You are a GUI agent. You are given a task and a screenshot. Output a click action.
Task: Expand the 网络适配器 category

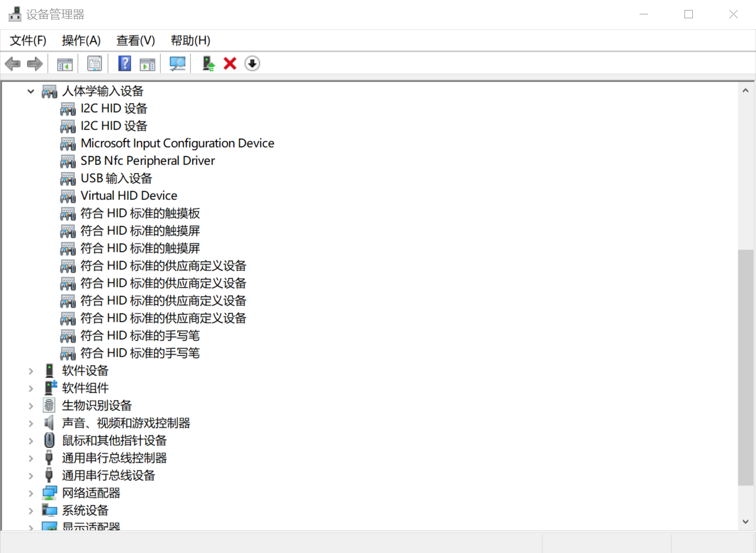coord(31,493)
